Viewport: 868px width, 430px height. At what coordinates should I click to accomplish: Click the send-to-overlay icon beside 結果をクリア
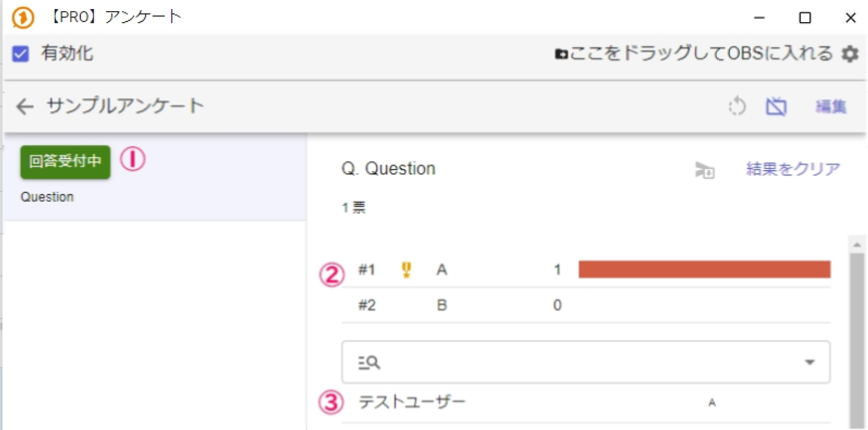coord(704,170)
